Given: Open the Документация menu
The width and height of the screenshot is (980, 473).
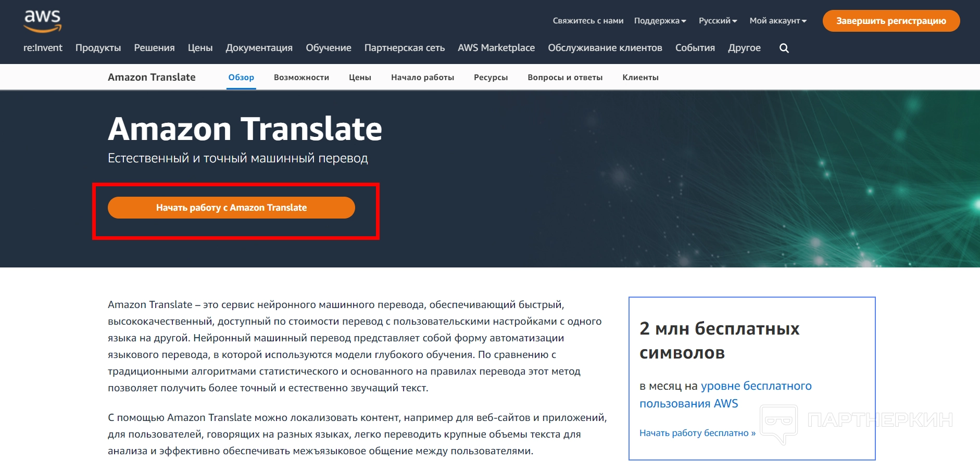Looking at the screenshot, I should 259,48.
